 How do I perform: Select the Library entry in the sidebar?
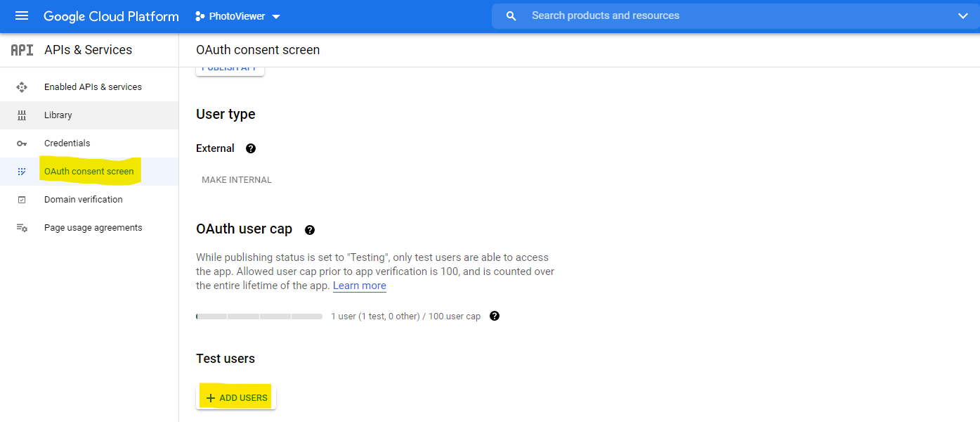(x=58, y=115)
